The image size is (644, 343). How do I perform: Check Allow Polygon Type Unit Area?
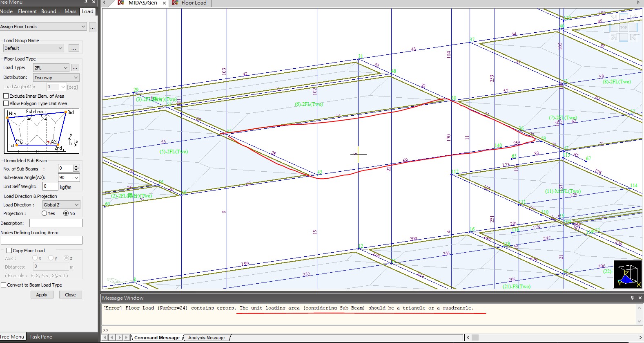(6, 103)
